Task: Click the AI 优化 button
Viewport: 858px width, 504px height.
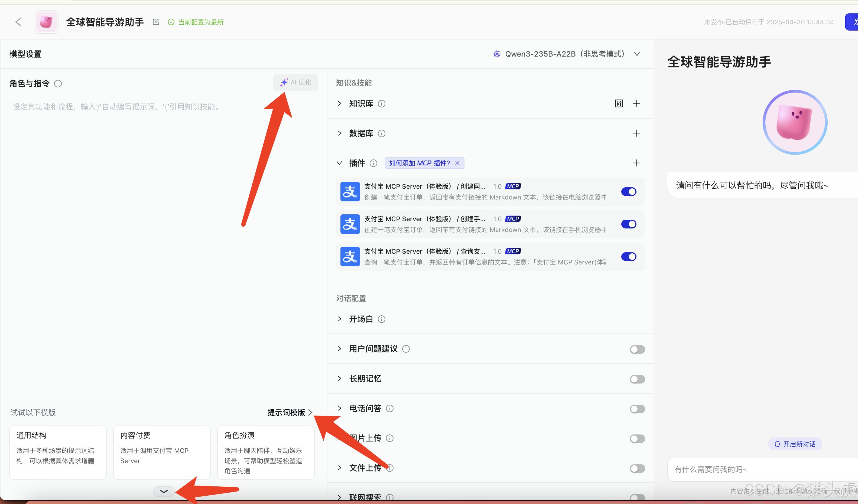Action: point(295,82)
